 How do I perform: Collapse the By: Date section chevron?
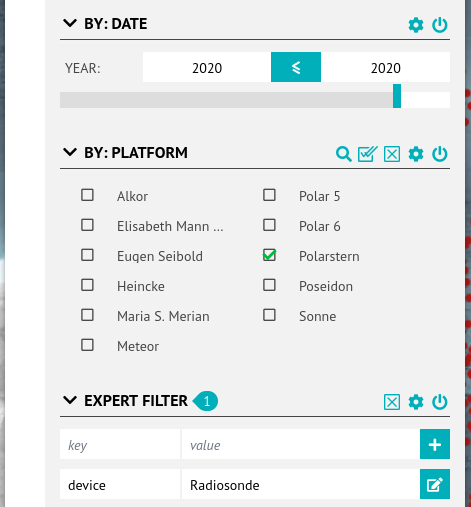(70, 23)
